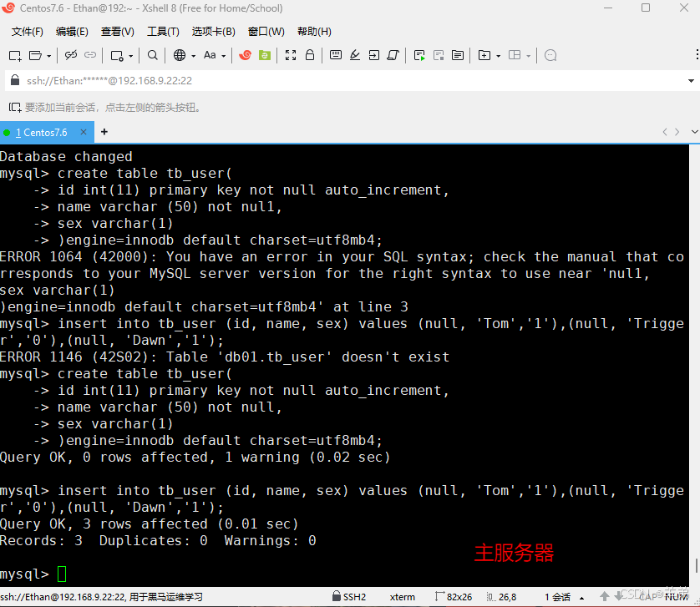
Task: Create a new session with the New icon
Action: pyautogui.click(x=13, y=55)
